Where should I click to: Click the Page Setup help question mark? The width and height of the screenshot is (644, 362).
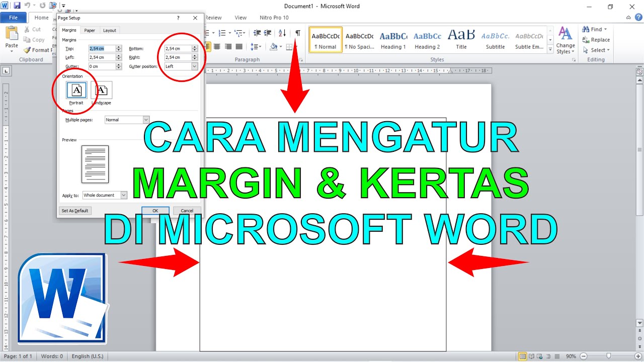(178, 18)
